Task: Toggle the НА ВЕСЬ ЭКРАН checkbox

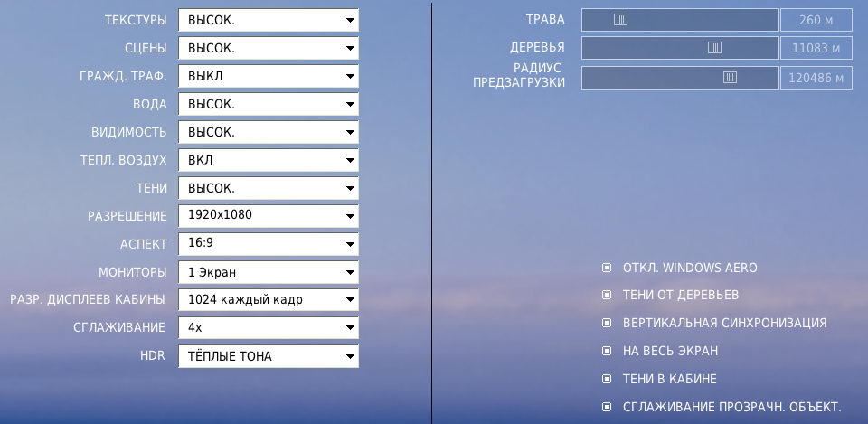Action: (607, 351)
